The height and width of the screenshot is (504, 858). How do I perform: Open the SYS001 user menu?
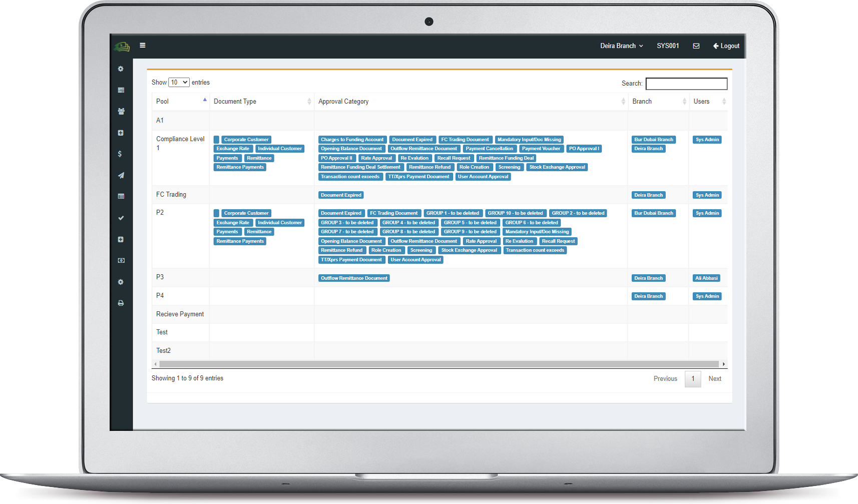pos(668,46)
